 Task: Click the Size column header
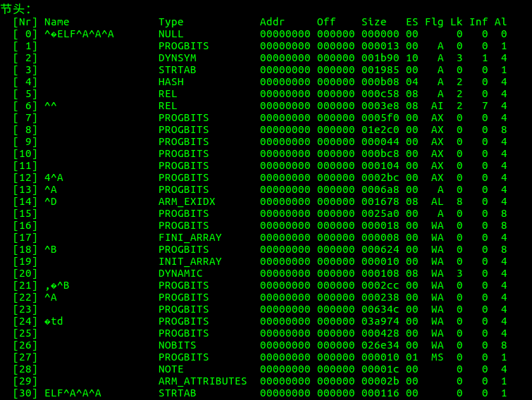pyautogui.click(x=374, y=22)
